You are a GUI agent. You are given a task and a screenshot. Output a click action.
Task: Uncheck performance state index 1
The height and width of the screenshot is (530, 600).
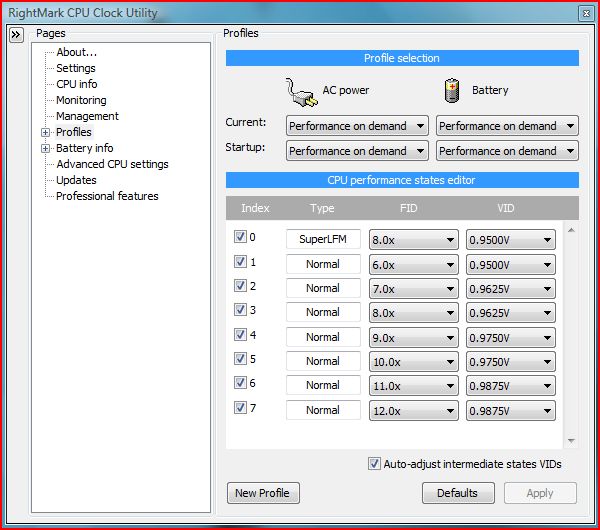pyautogui.click(x=240, y=261)
